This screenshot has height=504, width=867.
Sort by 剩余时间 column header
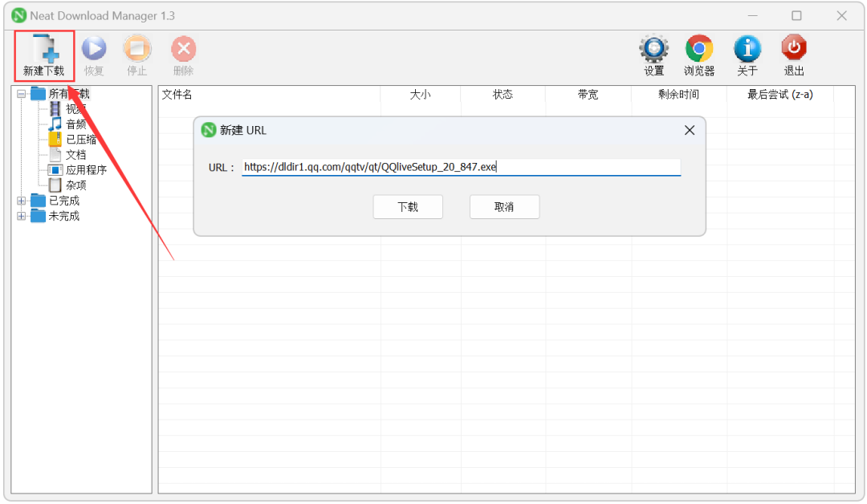point(678,95)
